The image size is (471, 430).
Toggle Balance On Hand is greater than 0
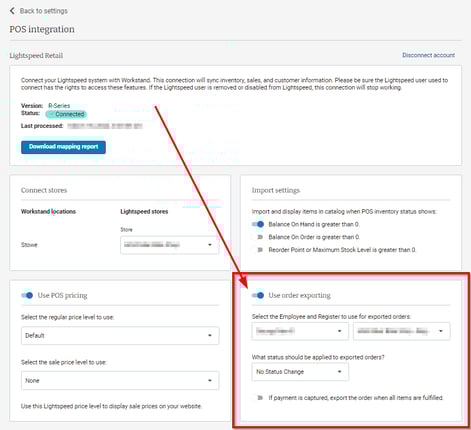(x=258, y=224)
